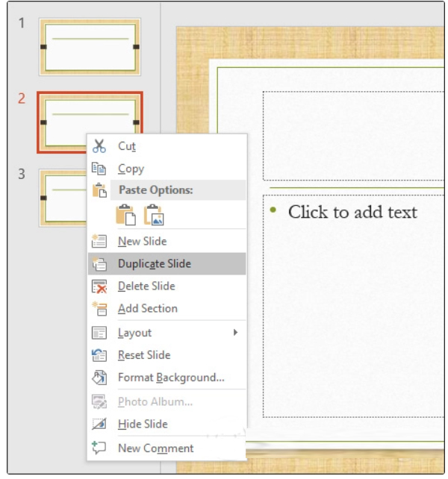Screen dimensions: 448x479
Task: Click the Layout label text
Action: pos(134,333)
